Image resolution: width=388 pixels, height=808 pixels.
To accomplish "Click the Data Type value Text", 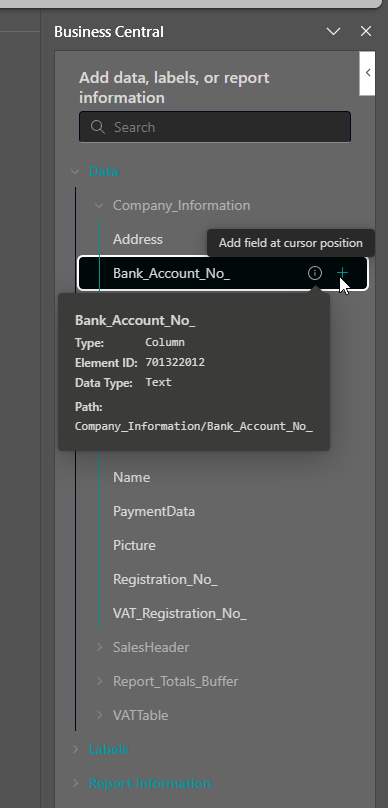I will point(158,382).
